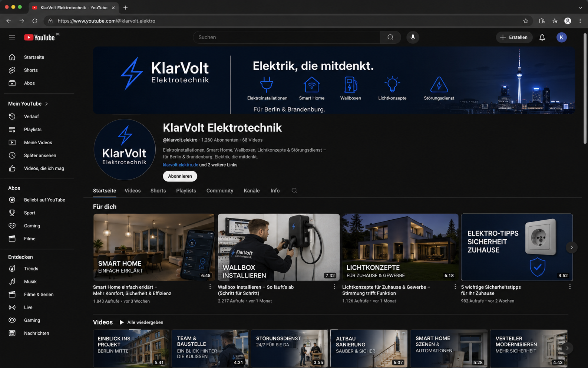Expand browser tab list chevron

coord(580,7)
